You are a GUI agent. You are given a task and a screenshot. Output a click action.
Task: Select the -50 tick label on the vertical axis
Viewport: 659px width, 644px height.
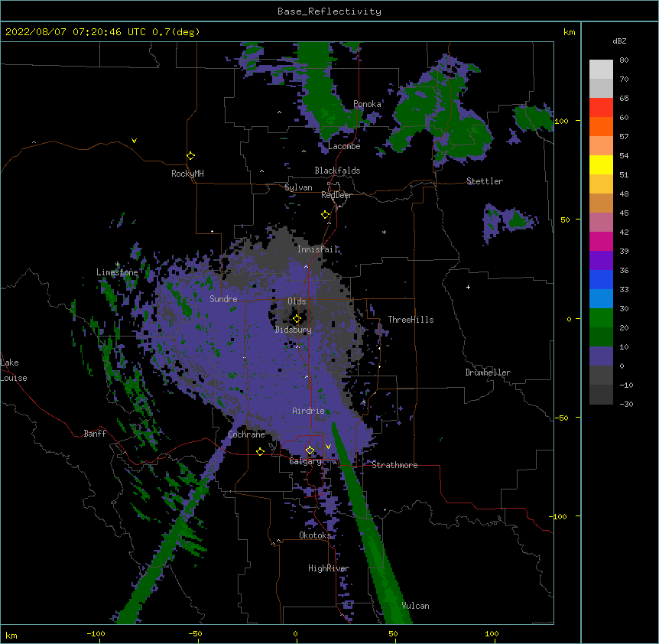[561, 418]
